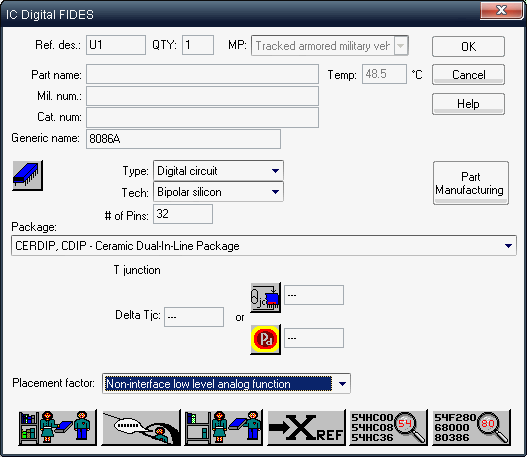This screenshot has height=457, width=527.
Task: Click the Cancel button
Action: coord(468,75)
